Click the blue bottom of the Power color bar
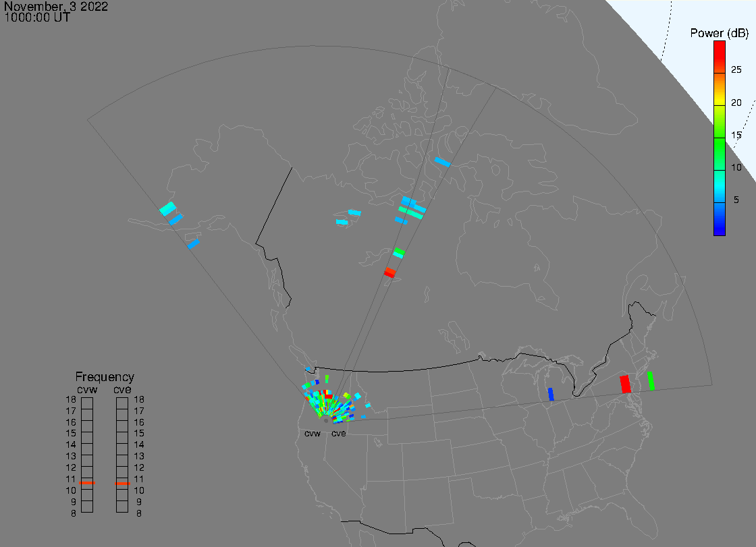The height and width of the screenshot is (547, 756). [720, 229]
